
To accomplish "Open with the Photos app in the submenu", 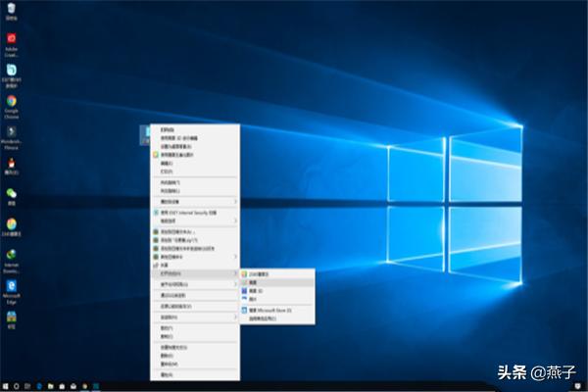I will 277,299.
